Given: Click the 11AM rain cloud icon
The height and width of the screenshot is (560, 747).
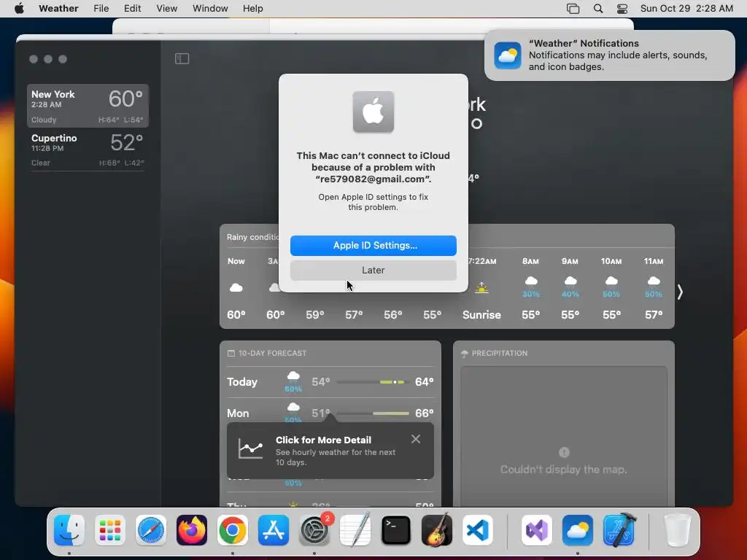Looking at the screenshot, I should 654,281.
